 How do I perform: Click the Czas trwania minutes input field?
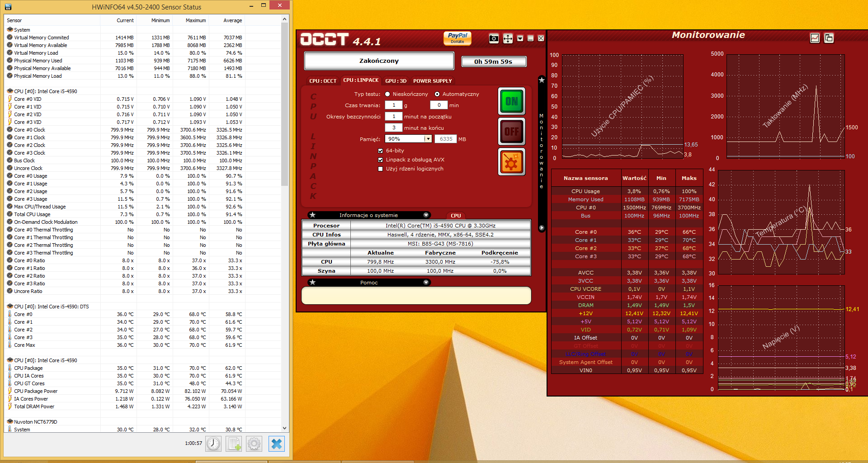(439, 105)
